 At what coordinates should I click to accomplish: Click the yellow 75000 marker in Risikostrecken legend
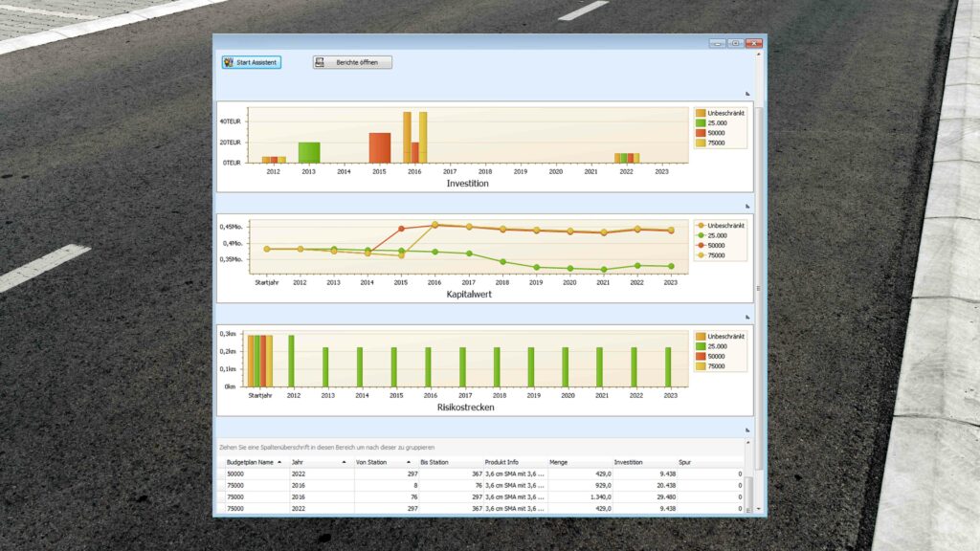[701, 367]
